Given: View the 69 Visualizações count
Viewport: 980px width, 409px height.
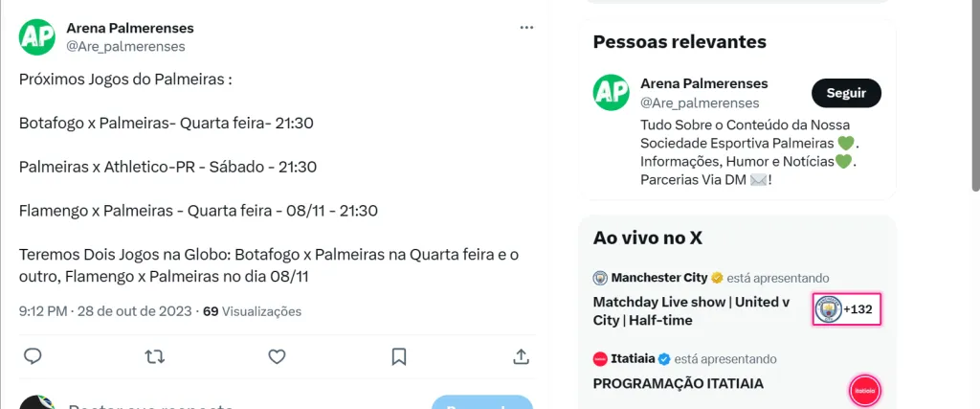Looking at the screenshot, I should (252, 311).
